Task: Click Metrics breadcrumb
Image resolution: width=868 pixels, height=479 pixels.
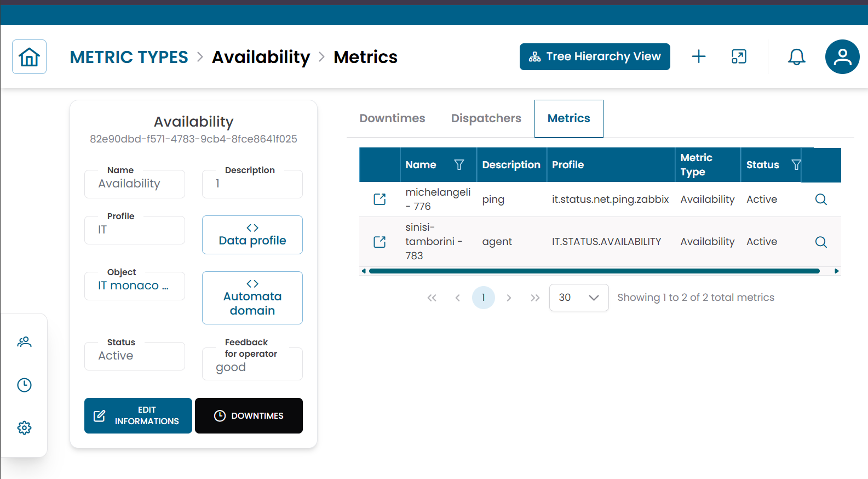Action: click(365, 57)
